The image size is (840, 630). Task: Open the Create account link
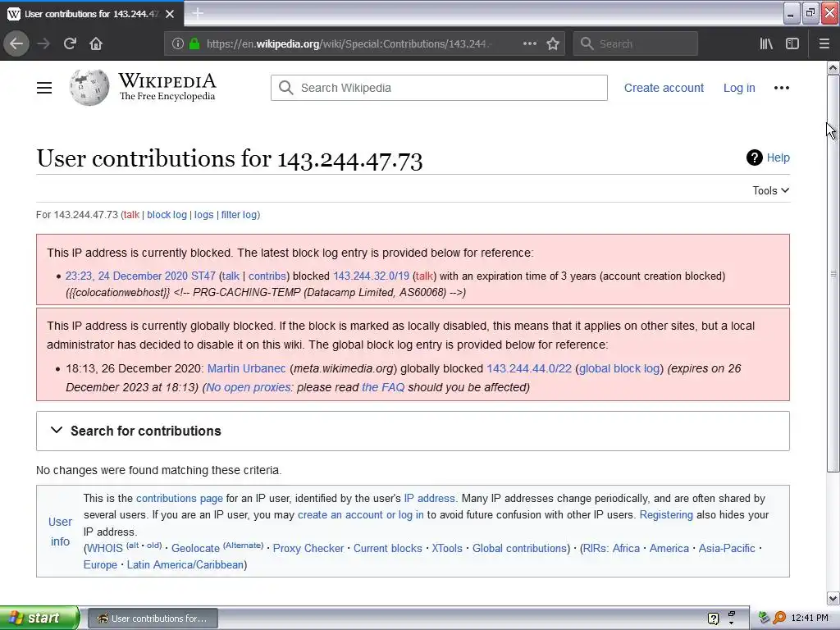(664, 88)
